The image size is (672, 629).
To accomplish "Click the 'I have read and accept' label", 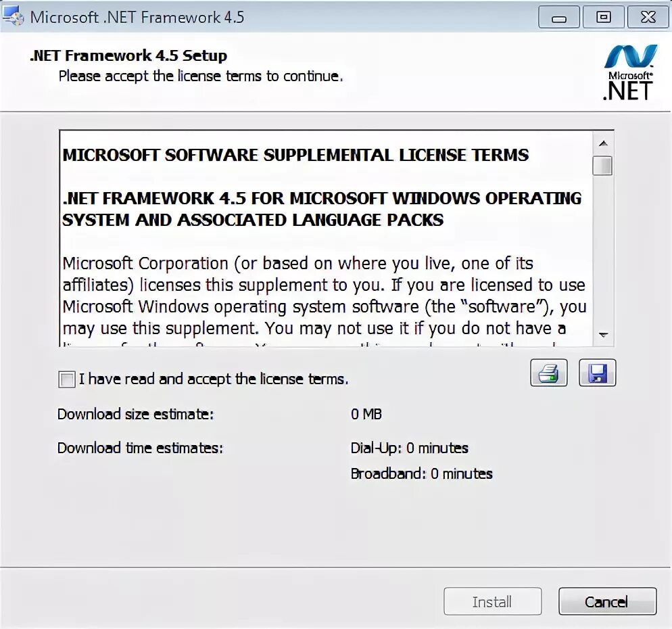I will click(x=214, y=379).
